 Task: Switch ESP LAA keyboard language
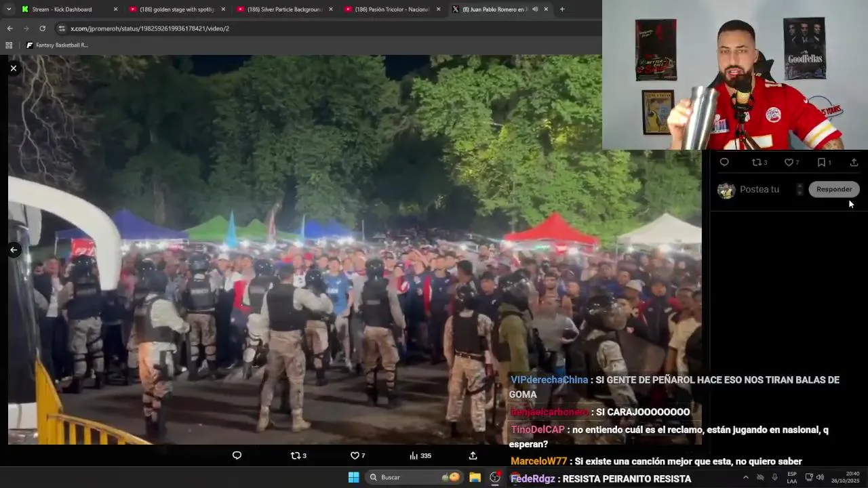792,477
